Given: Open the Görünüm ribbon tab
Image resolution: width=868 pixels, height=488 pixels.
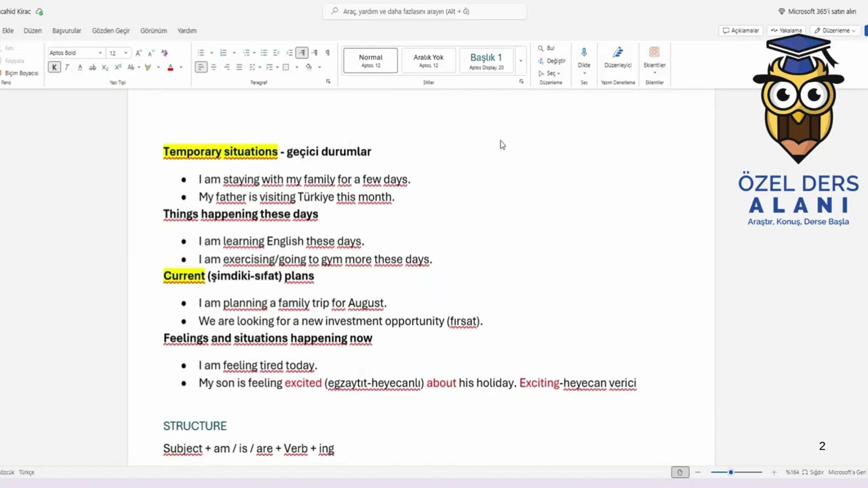Looking at the screenshot, I should click(x=153, y=30).
